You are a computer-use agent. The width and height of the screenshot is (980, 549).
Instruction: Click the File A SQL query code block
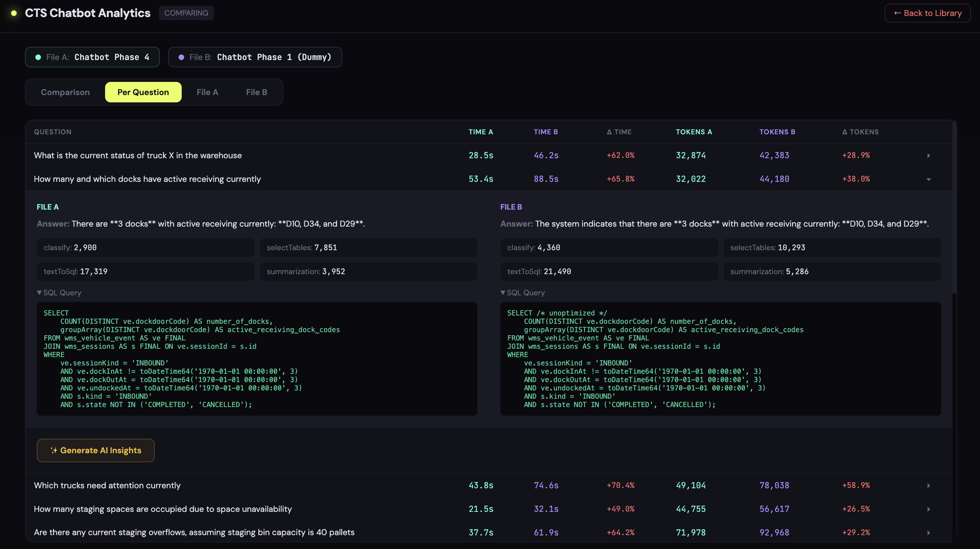pos(257,358)
